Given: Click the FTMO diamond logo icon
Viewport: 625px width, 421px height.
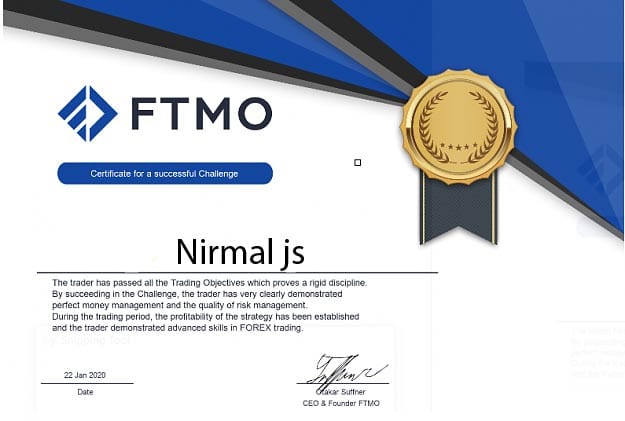Looking at the screenshot, I should 88,114.
